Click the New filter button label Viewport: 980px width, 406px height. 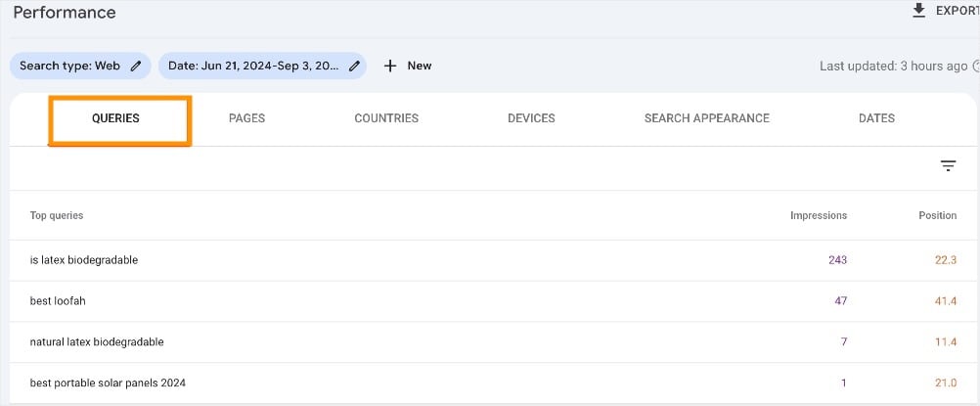(420, 66)
